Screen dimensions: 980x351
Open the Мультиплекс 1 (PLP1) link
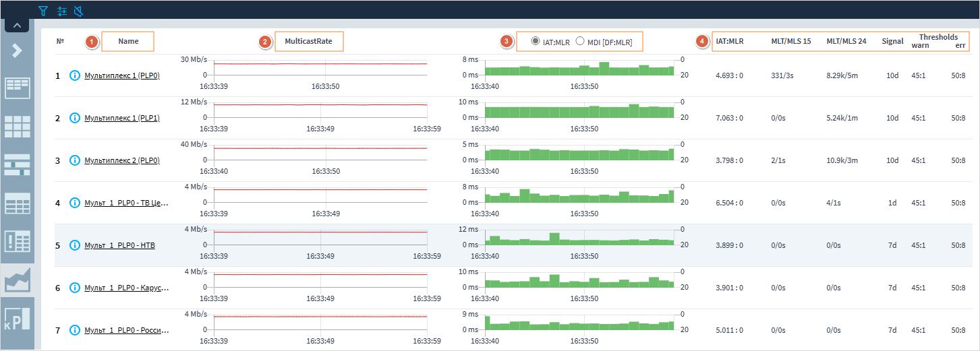121,118
